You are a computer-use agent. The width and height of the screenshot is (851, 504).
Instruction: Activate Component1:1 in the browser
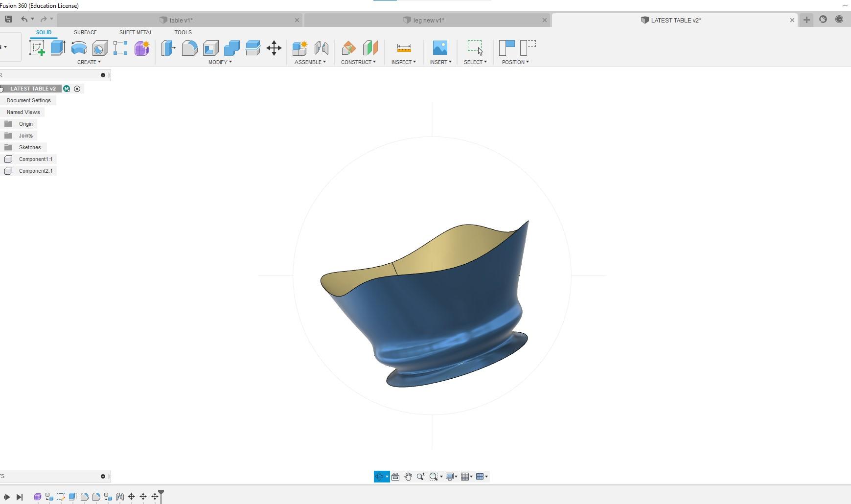(x=35, y=159)
